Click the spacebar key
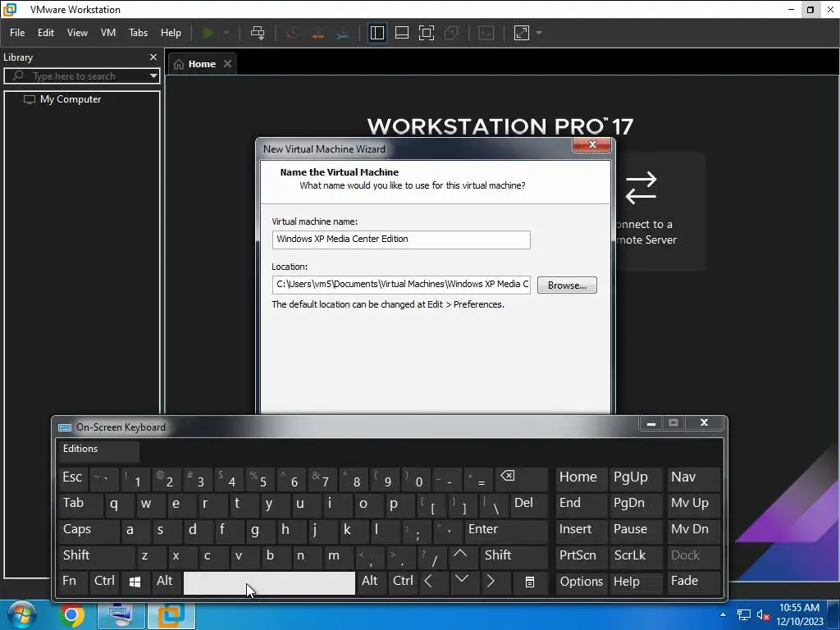840x630 pixels. pos(269,583)
